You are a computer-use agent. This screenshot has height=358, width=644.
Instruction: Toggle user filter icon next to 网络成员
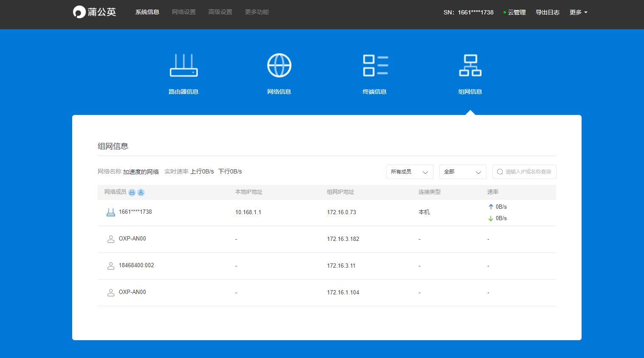pos(141,192)
